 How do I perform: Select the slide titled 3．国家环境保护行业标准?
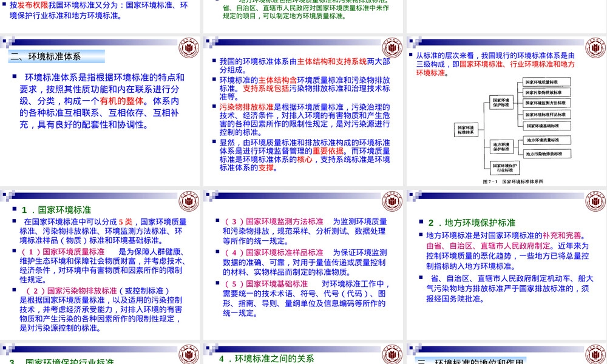(100, 354)
